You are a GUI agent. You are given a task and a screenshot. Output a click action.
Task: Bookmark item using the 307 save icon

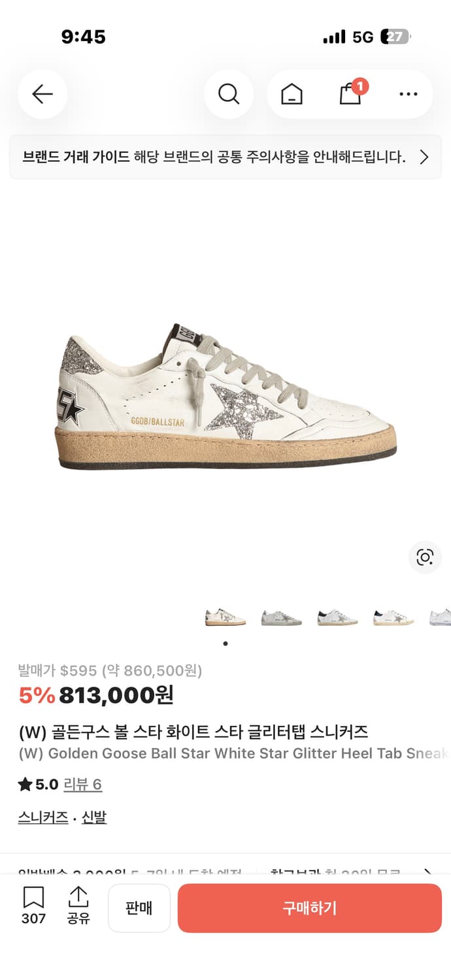[33, 906]
